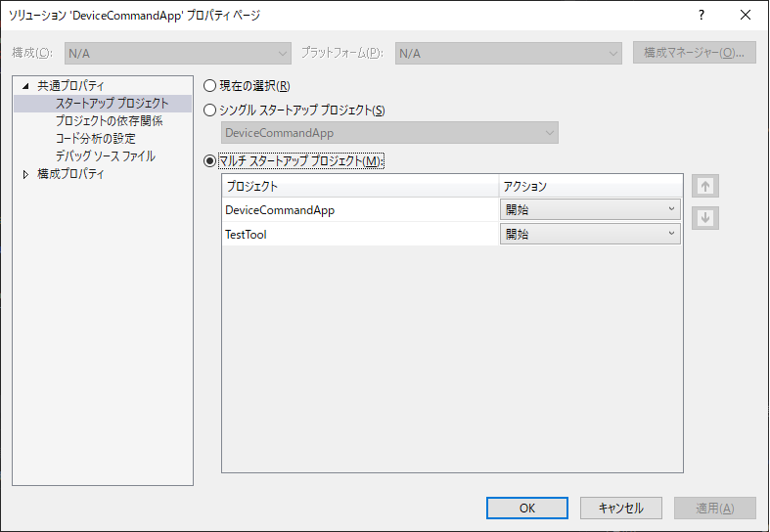Screen dimensions: 770x532
Task: Select 構成プロパティ label in the tree
Action: tap(70, 174)
